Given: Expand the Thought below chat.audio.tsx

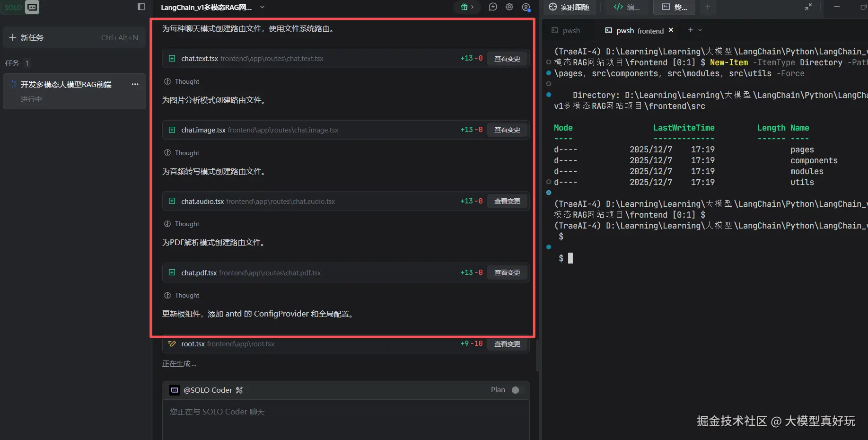Looking at the screenshot, I should (x=182, y=224).
